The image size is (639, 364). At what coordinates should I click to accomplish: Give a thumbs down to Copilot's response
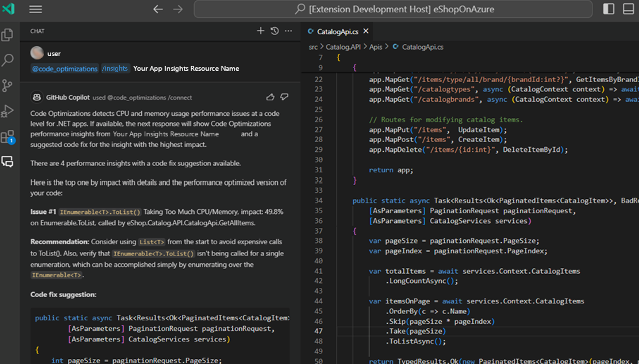[x=284, y=97]
